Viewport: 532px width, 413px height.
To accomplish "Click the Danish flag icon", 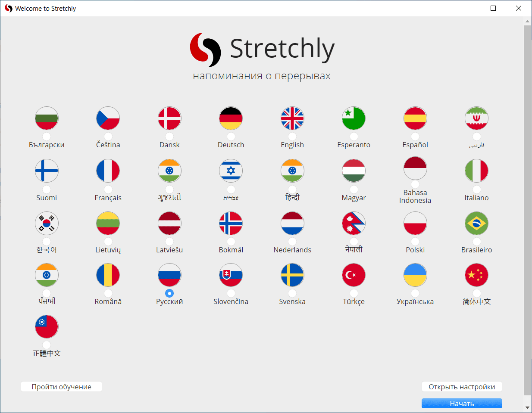I will pos(169,118).
